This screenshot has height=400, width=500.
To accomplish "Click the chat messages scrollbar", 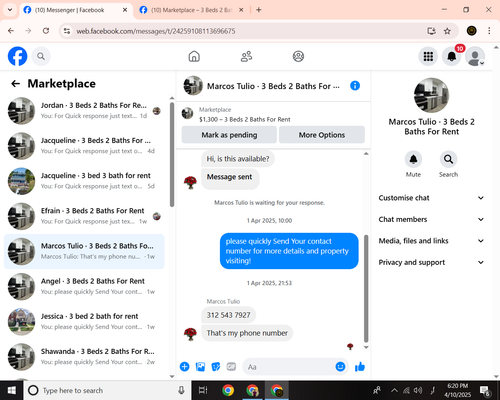I will click(366, 289).
